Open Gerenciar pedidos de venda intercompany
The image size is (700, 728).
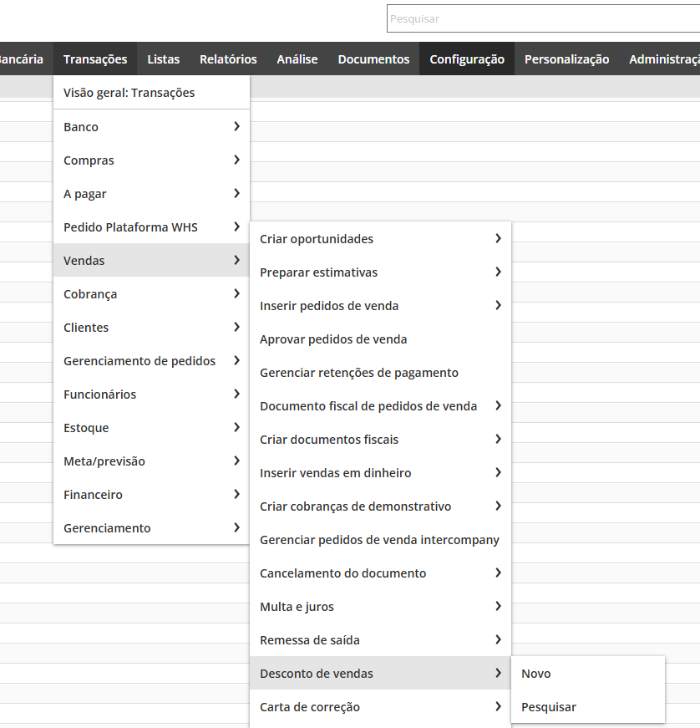[379, 540]
